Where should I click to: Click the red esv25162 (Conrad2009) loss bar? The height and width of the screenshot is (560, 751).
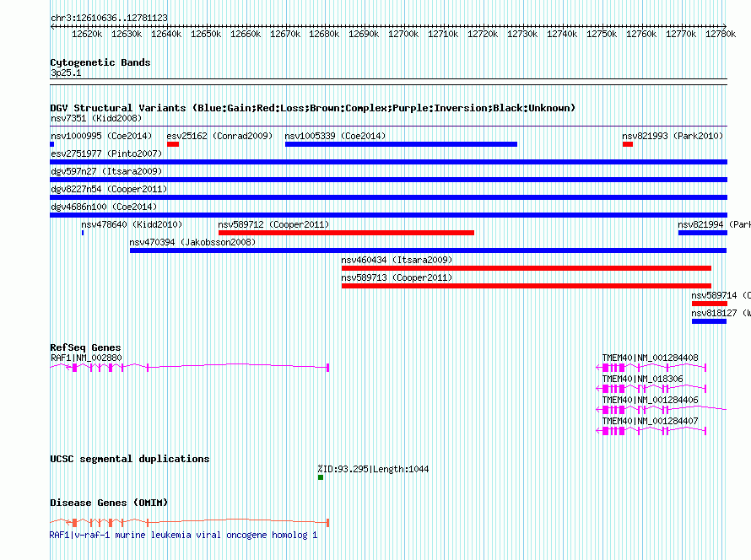[173, 144]
